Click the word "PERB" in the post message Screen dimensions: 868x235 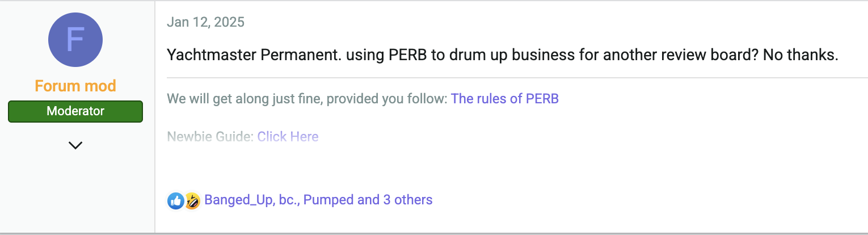tap(407, 56)
